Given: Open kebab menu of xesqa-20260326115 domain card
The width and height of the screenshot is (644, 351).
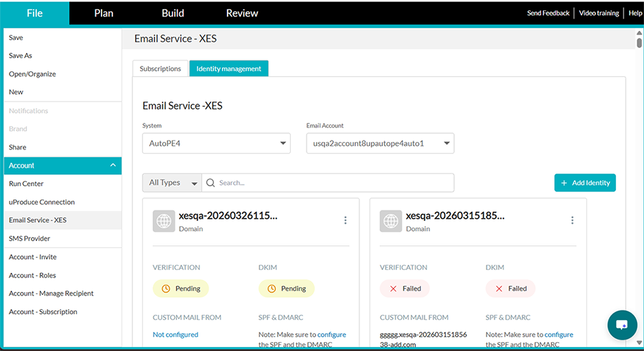Looking at the screenshot, I should pos(345,220).
